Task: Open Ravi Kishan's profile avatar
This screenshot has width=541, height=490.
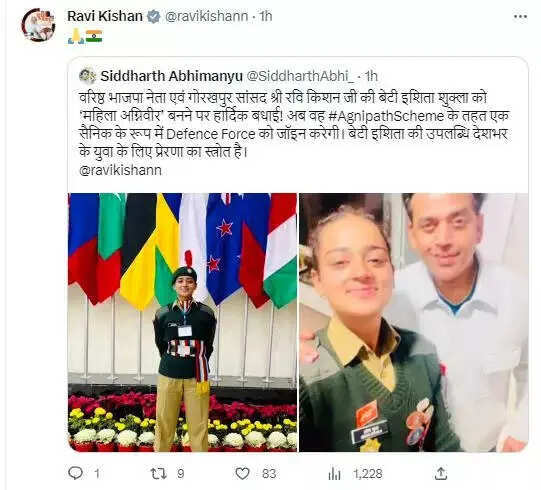Action: (x=38, y=25)
